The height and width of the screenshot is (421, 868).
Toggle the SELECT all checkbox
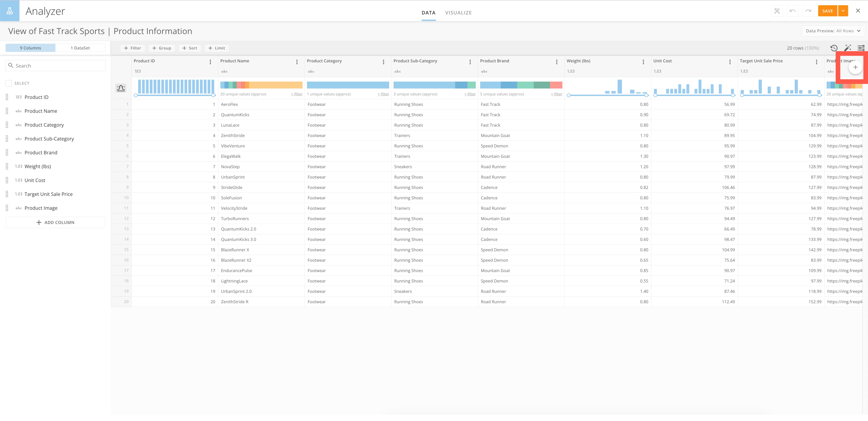8,83
